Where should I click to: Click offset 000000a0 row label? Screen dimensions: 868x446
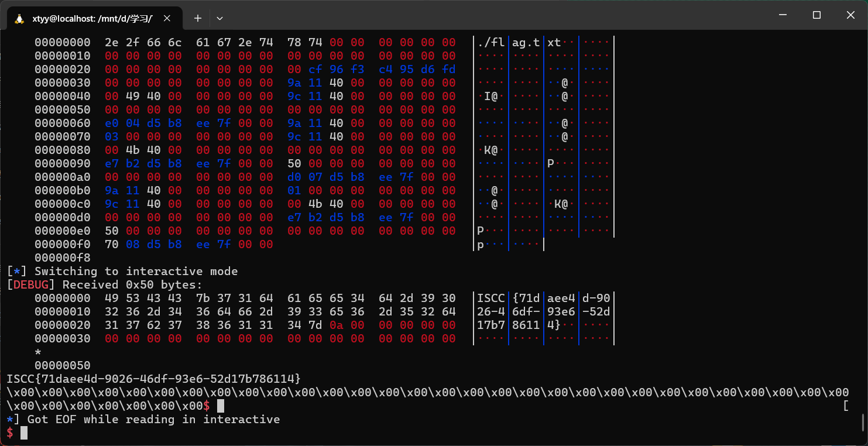pos(63,177)
